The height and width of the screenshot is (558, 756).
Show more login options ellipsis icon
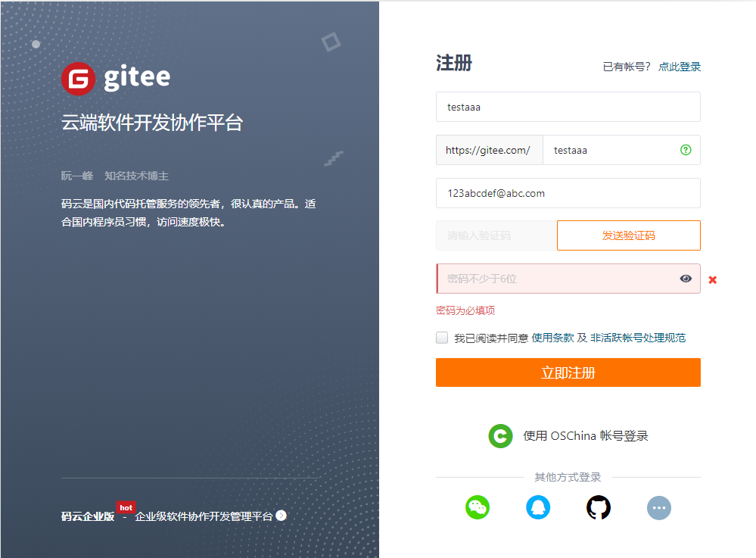(x=658, y=508)
